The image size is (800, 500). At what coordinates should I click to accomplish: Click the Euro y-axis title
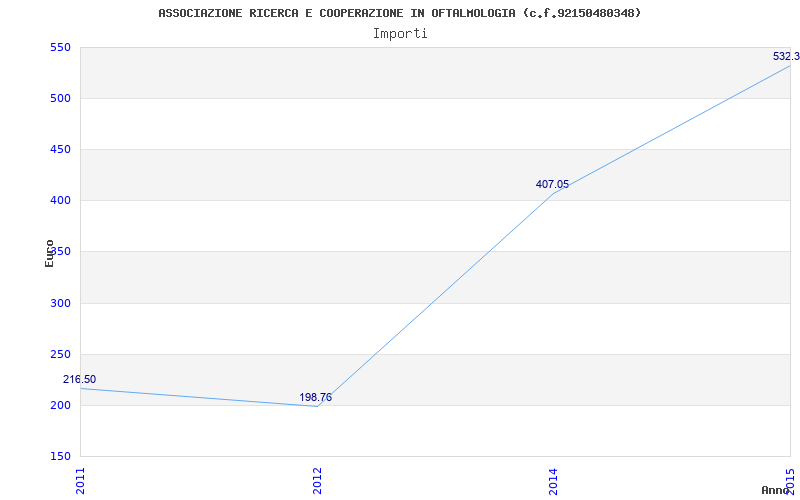(x=49, y=253)
